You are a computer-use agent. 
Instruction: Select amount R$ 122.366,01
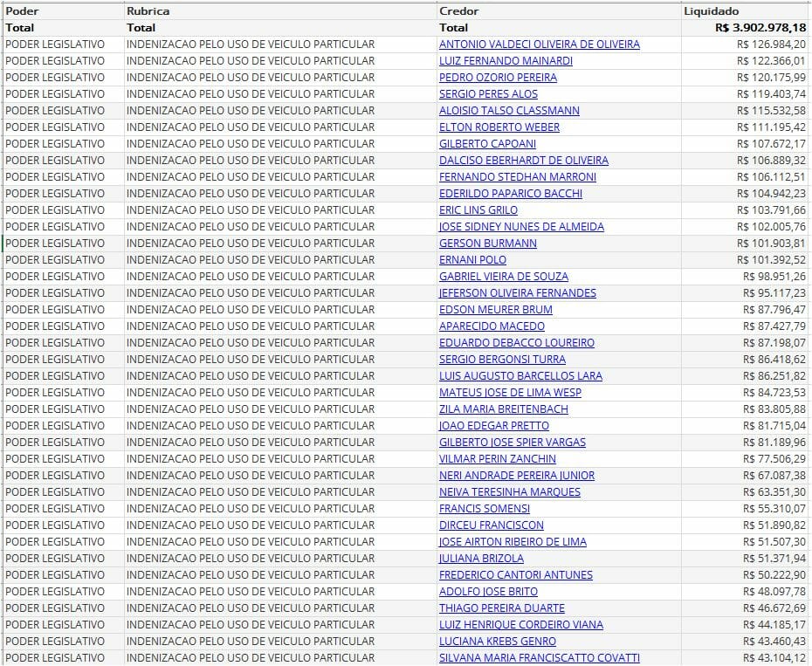[771, 61]
